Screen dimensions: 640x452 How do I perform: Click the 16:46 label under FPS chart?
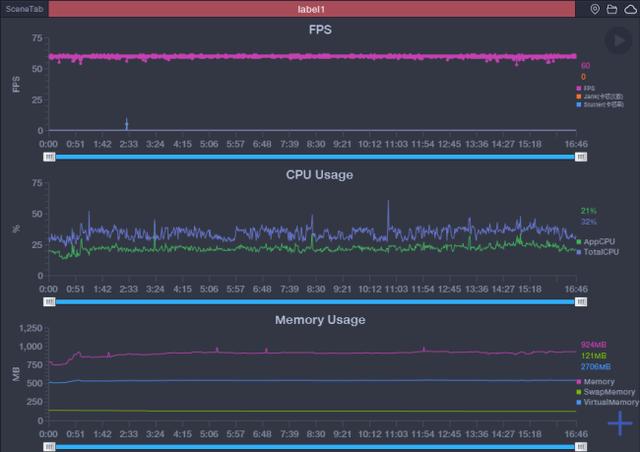[x=576, y=144]
